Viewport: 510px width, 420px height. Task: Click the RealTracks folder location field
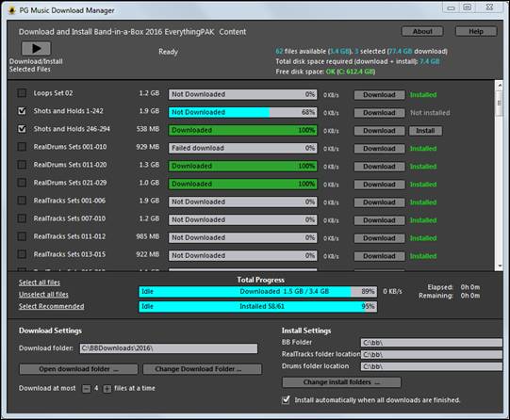click(x=432, y=354)
